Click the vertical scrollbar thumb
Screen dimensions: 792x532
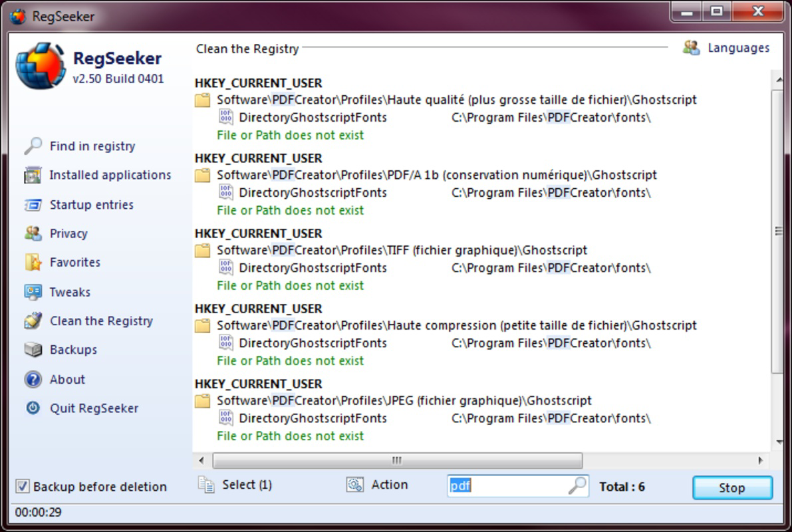point(778,232)
